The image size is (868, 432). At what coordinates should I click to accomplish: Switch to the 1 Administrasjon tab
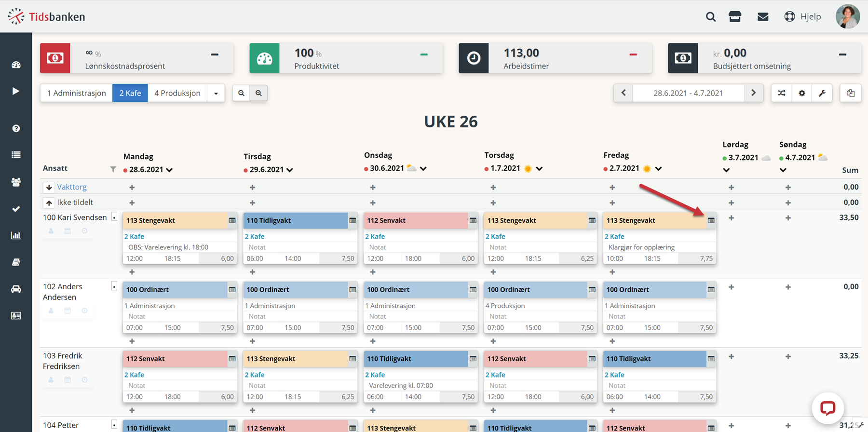tap(76, 93)
